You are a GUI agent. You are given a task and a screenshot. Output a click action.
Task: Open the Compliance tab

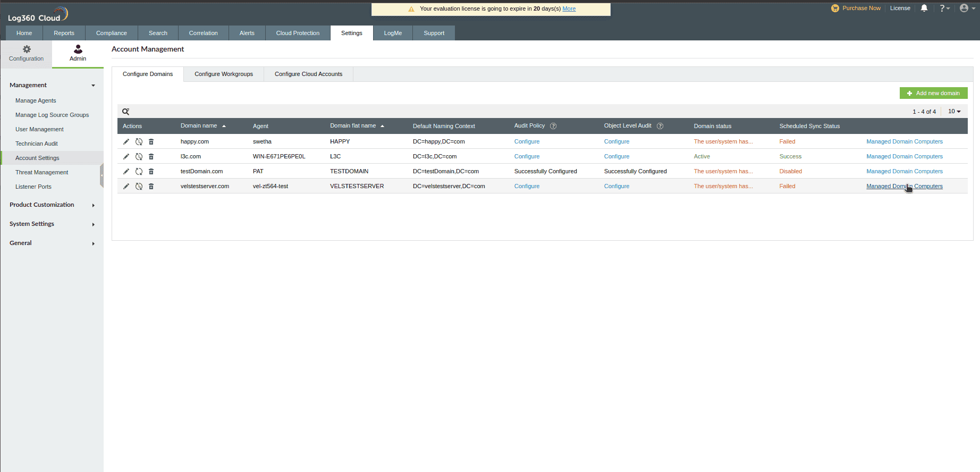(x=112, y=33)
